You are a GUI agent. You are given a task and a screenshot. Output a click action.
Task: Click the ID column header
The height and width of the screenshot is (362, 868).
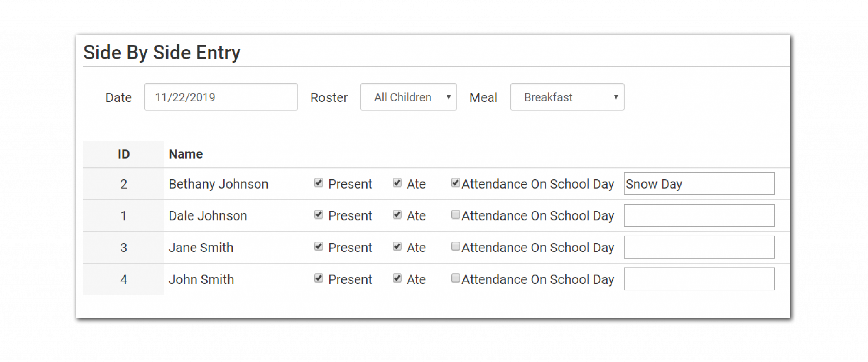[124, 154]
